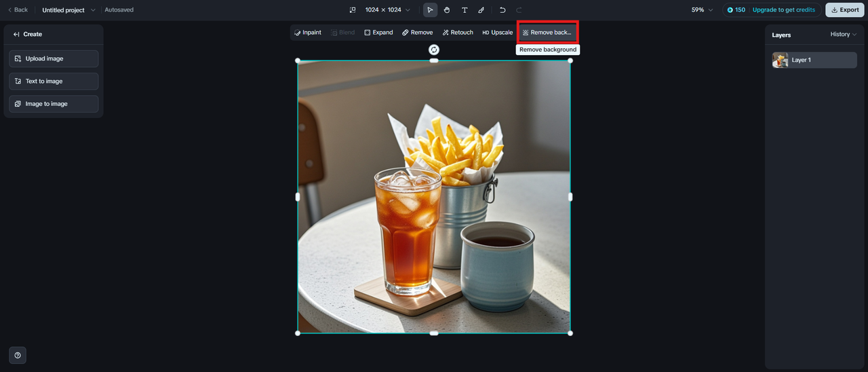Open the Untitled project name dropdown
The image size is (868, 372).
[x=69, y=10]
